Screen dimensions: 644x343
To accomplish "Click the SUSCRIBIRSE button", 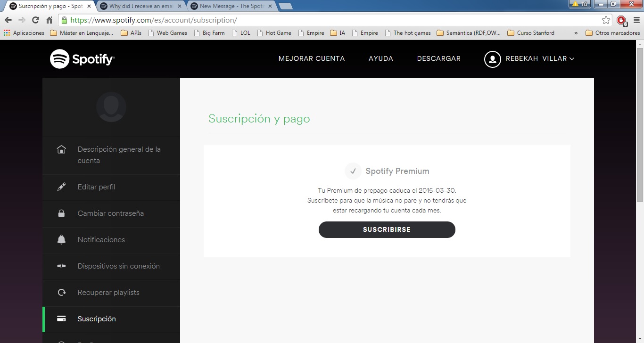I will (x=387, y=229).
